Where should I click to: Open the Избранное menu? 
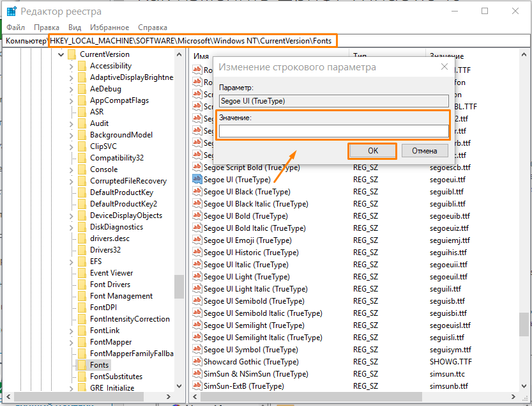(x=110, y=27)
